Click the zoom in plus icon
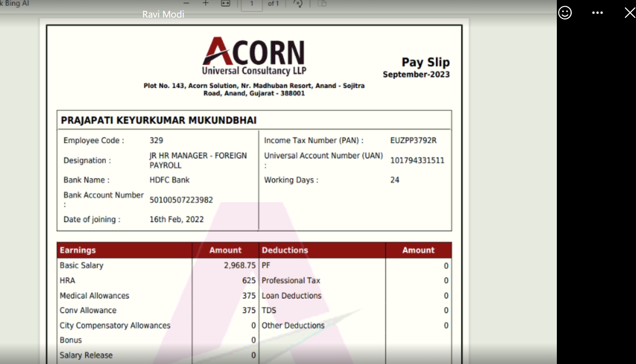This screenshot has width=636, height=364. [205, 3]
